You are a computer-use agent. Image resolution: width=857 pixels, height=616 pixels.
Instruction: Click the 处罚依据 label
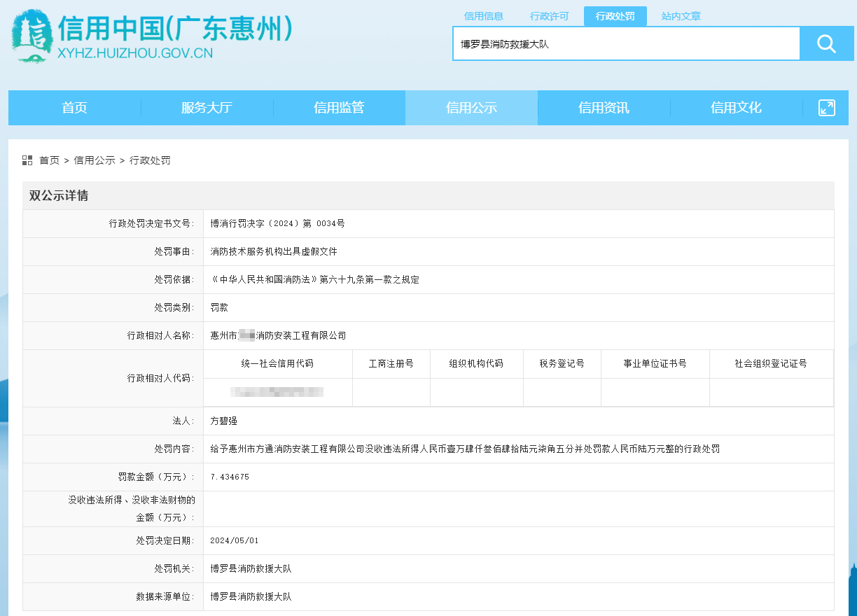(175, 280)
